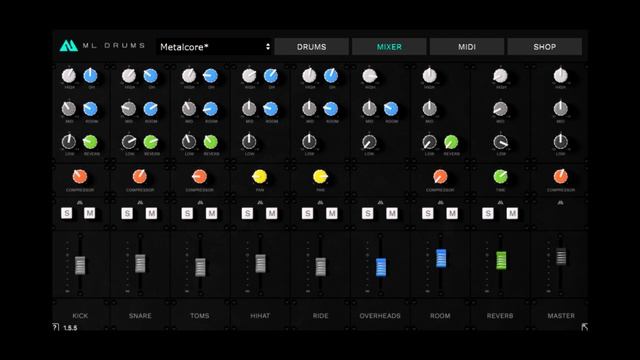The width and height of the screenshot is (640, 360).
Task: Click the Hihat blue OH send knob
Action: 271,76
